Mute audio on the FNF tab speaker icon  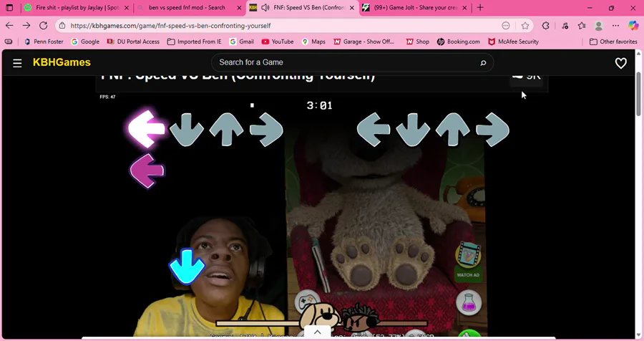265,7
